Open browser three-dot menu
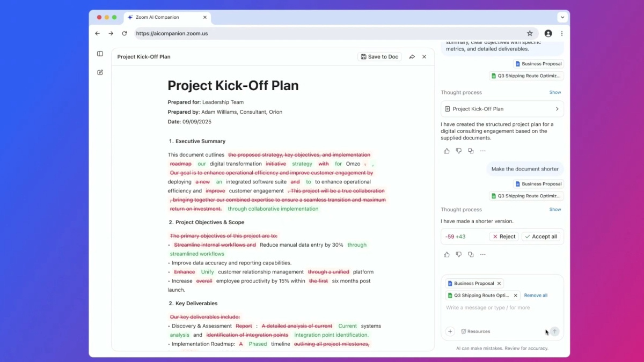The width and height of the screenshot is (644, 362). 562,33
